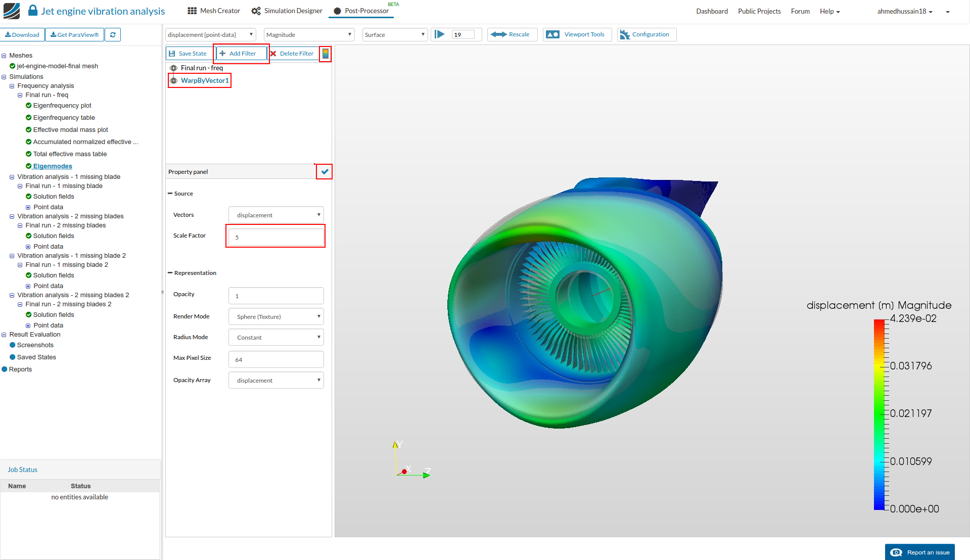Image resolution: width=970 pixels, height=560 pixels.
Task: Click the color legend icon next to Delete Filter
Action: tap(326, 54)
